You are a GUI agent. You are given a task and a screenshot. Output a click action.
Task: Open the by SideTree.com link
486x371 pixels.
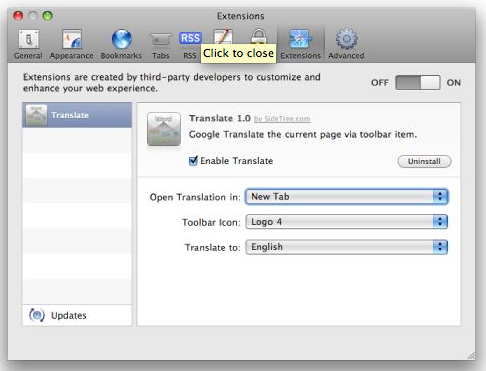pos(282,119)
